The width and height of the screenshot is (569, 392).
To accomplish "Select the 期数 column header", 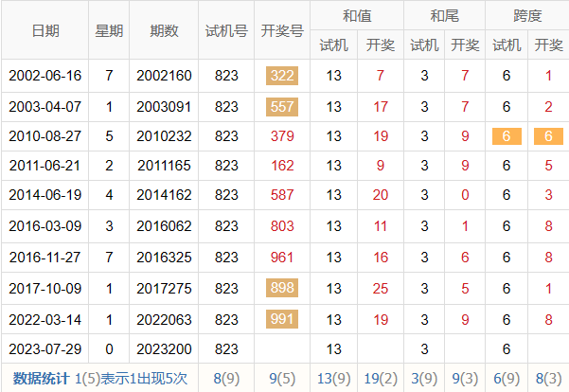I will point(164,30).
